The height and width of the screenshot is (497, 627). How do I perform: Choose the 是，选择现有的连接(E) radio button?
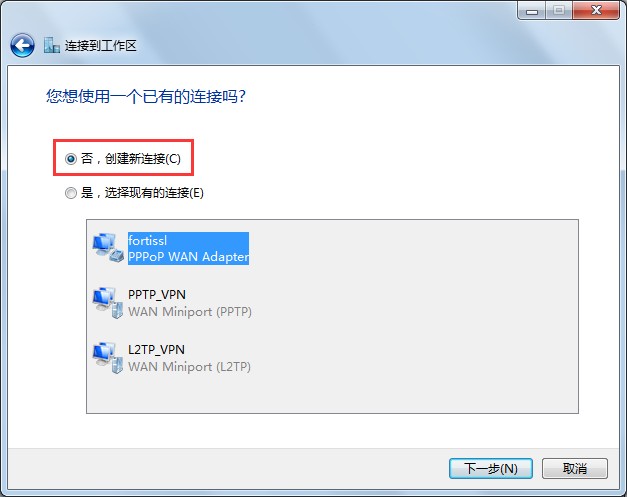[x=71, y=194]
